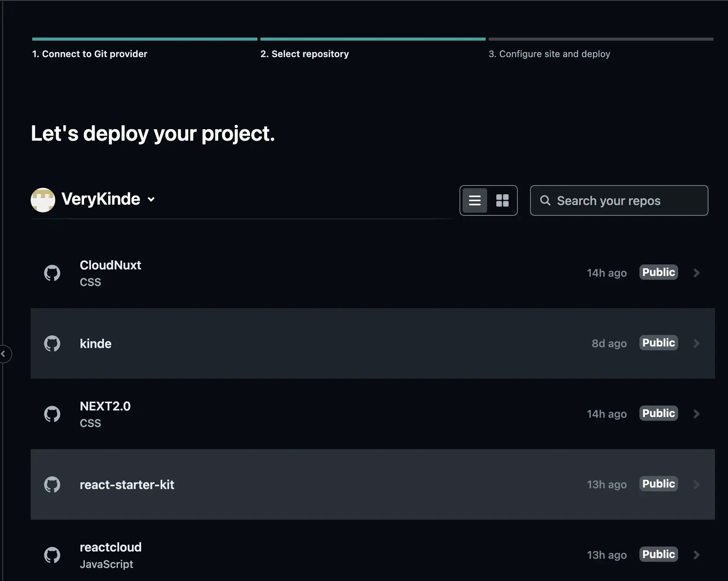Screen dimensions: 728x581
Task: Switch to grid view layout
Action: (x=502, y=200)
